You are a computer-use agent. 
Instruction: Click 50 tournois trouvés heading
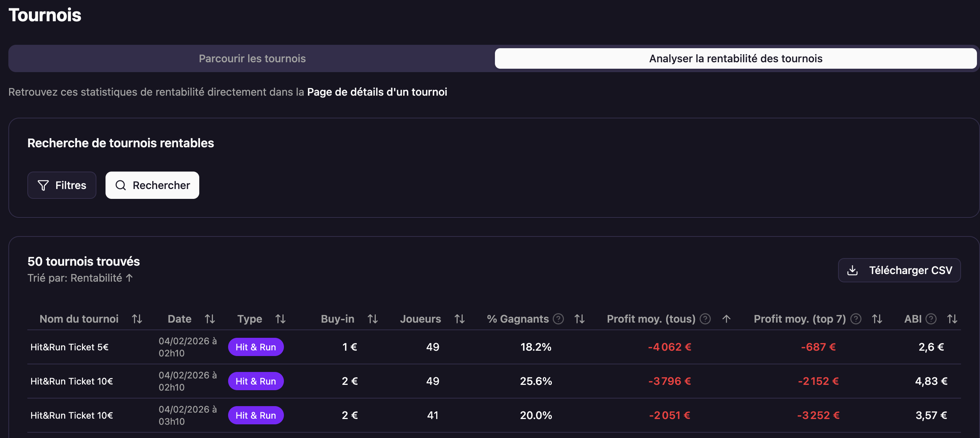pyautogui.click(x=84, y=261)
